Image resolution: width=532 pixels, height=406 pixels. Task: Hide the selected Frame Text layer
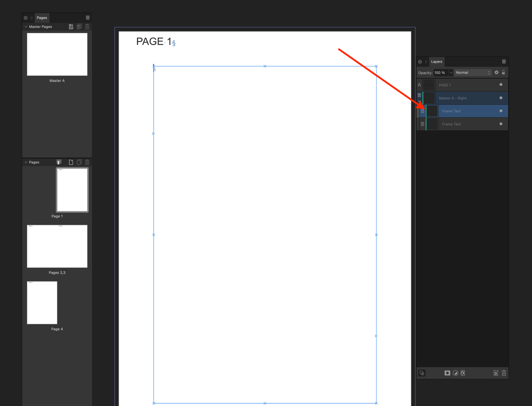pyautogui.click(x=501, y=111)
